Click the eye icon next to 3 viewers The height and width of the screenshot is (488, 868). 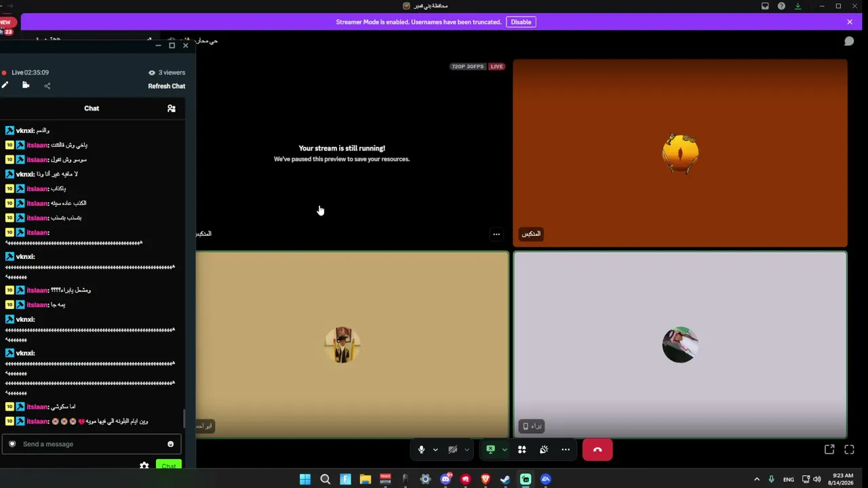(152, 73)
